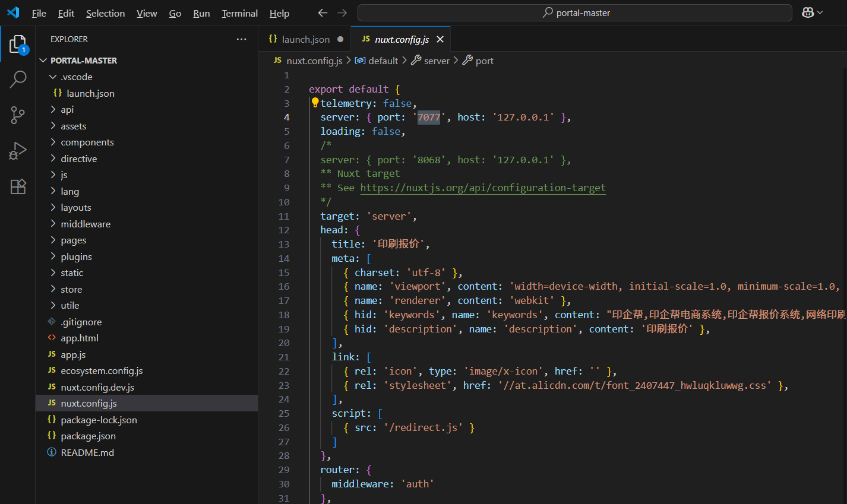Screen dimensions: 847x504
Task: Follow the nuxtjs.org configuration-target link
Action: click(483, 188)
